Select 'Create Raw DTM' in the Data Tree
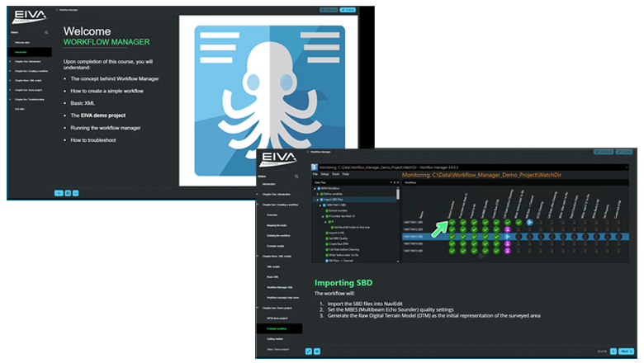The width and height of the screenshot is (644, 363). pos(339,243)
